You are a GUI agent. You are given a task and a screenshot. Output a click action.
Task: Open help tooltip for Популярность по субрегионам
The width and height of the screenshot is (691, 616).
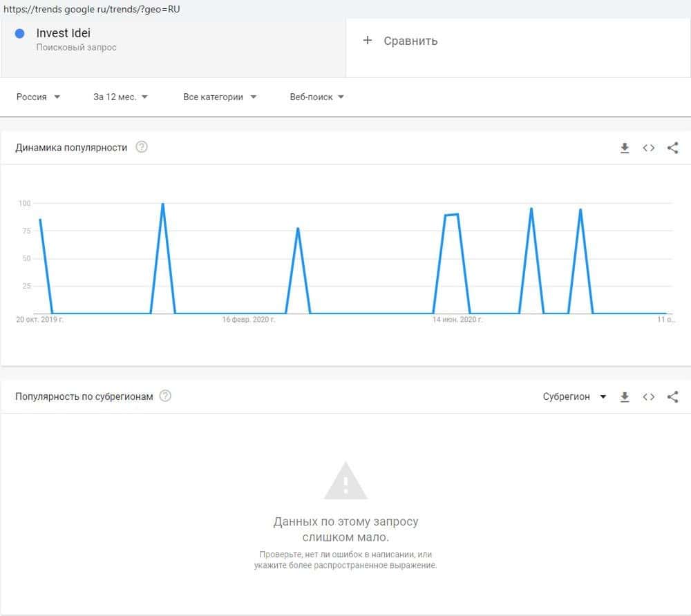pos(165,396)
